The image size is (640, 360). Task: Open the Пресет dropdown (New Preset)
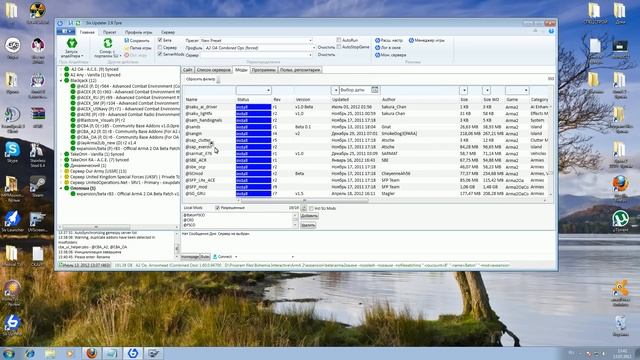(310, 40)
